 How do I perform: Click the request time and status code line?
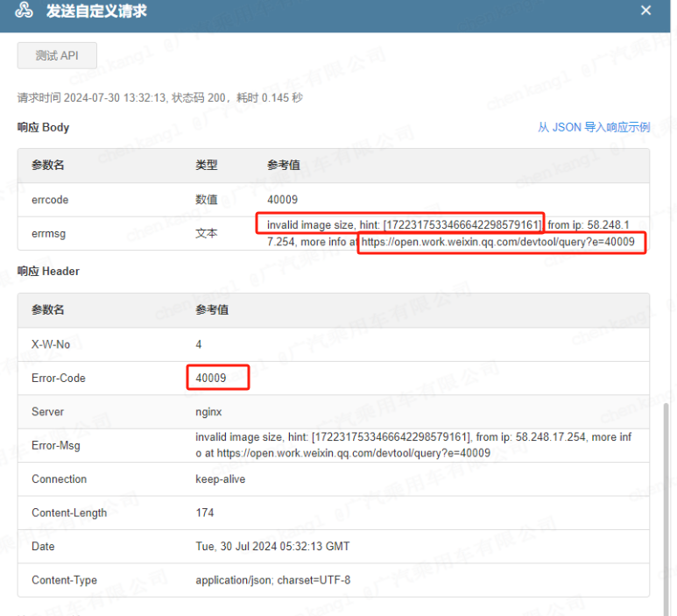(159, 98)
